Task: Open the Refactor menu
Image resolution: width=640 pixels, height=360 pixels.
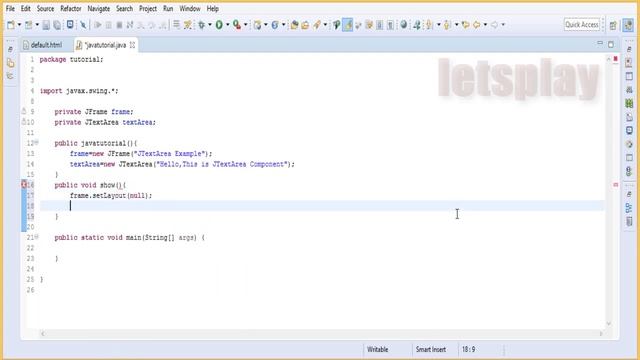Action: [71, 9]
